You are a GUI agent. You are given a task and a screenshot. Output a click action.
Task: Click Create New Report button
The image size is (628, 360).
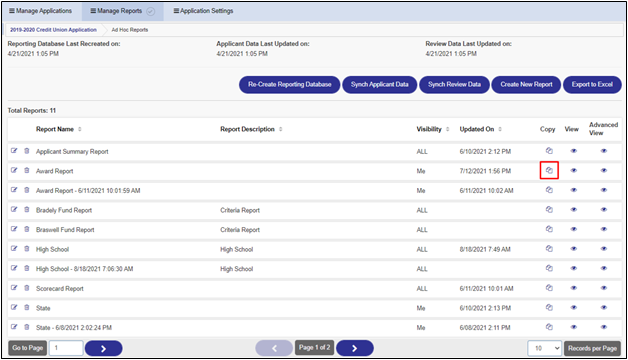click(x=526, y=84)
